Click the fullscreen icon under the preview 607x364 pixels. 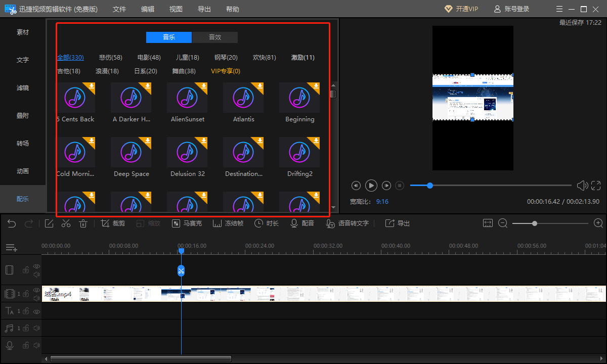[596, 186]
